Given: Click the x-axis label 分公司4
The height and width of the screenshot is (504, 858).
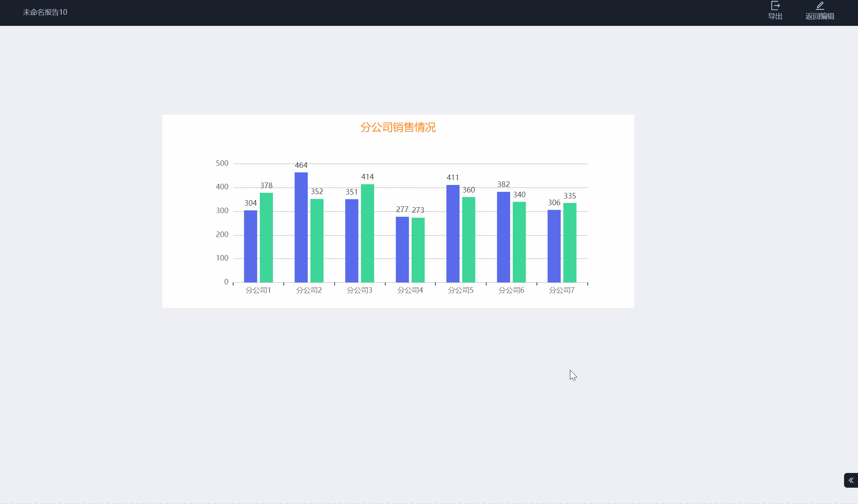Looking at the screenshot, I should [410, 290].
